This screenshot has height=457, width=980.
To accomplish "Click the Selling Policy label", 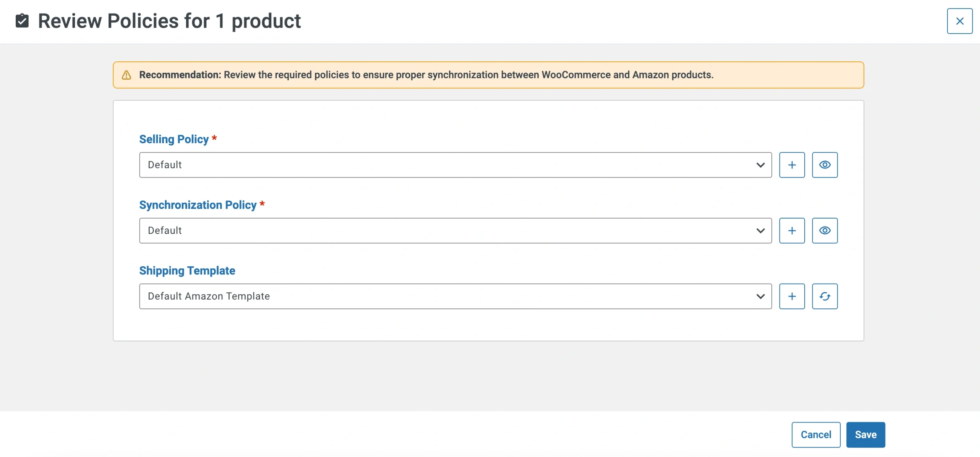I will 174,139.
